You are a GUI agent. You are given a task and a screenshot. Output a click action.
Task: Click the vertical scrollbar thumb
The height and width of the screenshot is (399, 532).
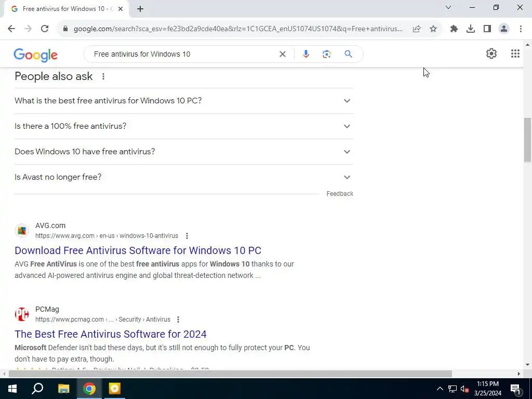point(527,139)
